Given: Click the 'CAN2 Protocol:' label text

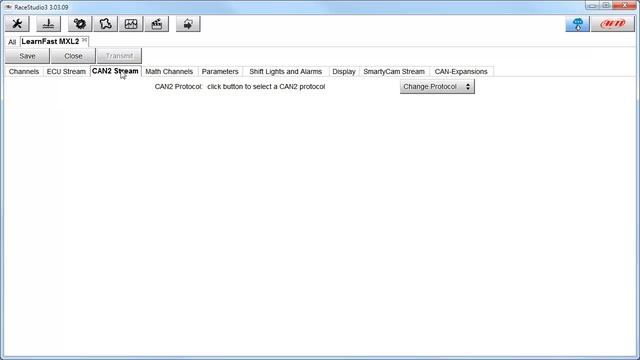Looking at the screenshot, I should (178, 87).
